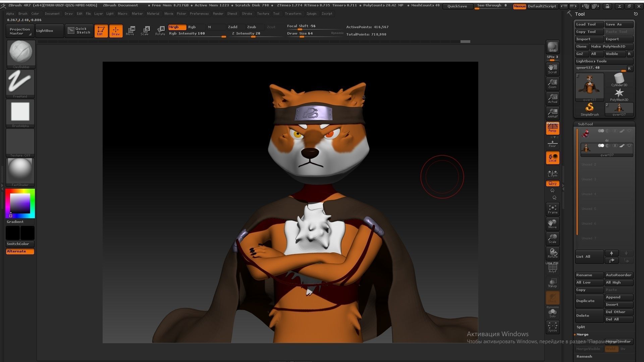
Task: Expand the Split section
Action: [x=581, y=327]
